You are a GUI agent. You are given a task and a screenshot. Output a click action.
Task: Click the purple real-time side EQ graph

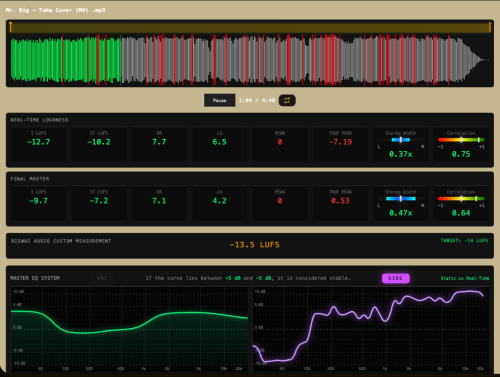(371, 329)
